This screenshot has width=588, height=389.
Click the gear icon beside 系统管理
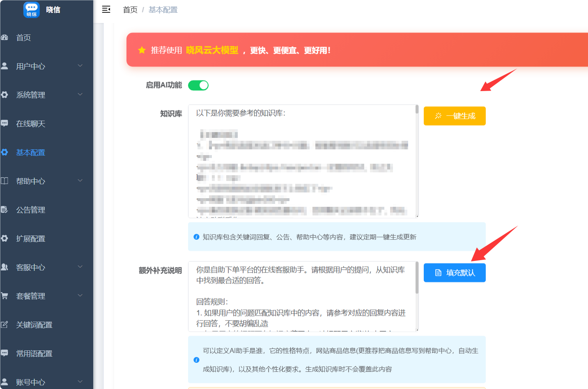click(x=5, y=95)
